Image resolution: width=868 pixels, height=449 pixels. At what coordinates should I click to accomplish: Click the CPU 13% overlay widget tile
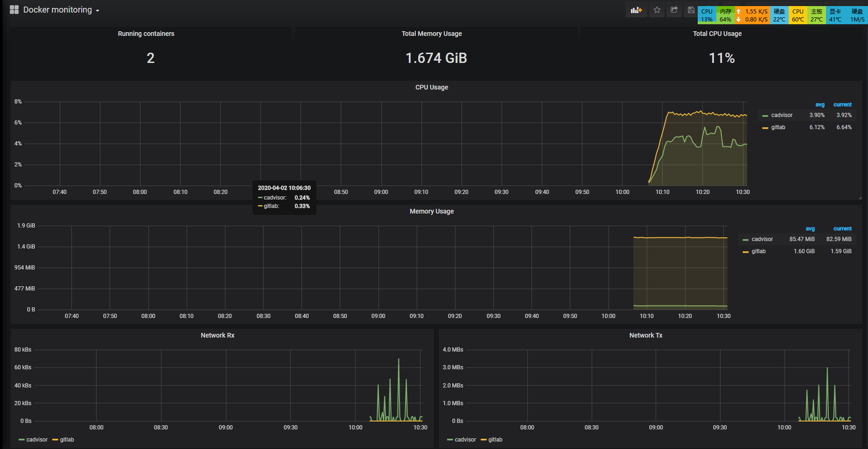tap(707, 15)
